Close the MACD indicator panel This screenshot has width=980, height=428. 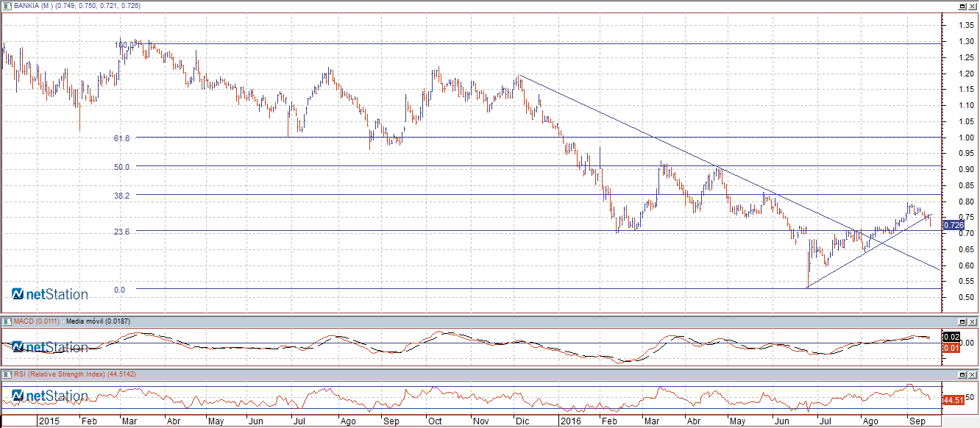tap(973, 321)
